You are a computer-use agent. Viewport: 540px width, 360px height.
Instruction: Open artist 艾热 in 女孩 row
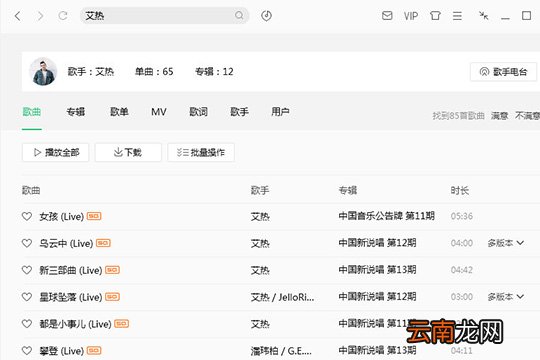click(260, 217)
